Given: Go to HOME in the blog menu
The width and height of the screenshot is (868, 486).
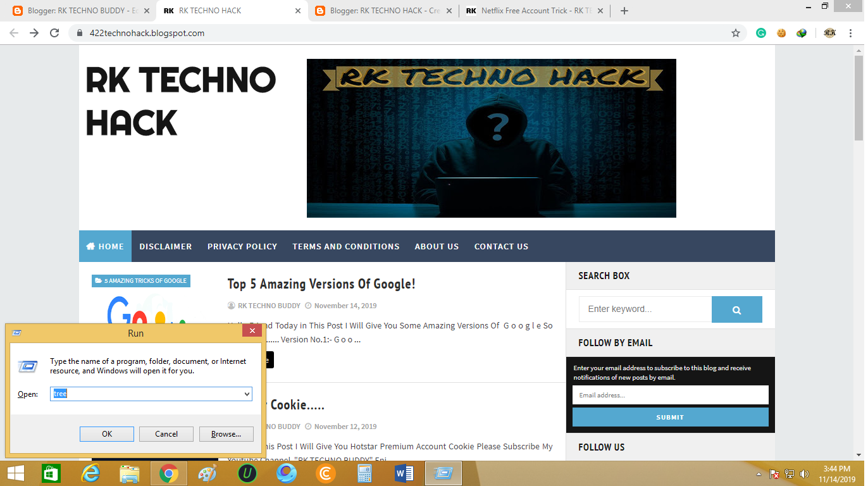Looking at the screenshot, I should pos(105,246).
